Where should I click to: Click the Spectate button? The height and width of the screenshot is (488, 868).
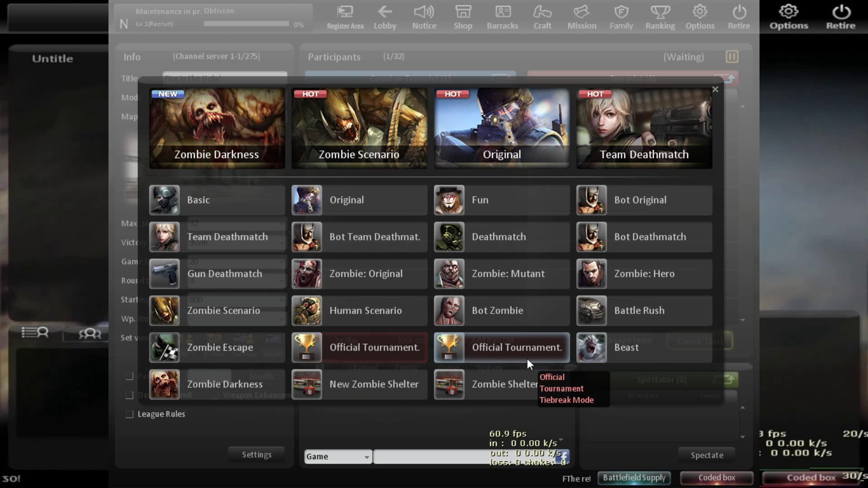(707, 455)
